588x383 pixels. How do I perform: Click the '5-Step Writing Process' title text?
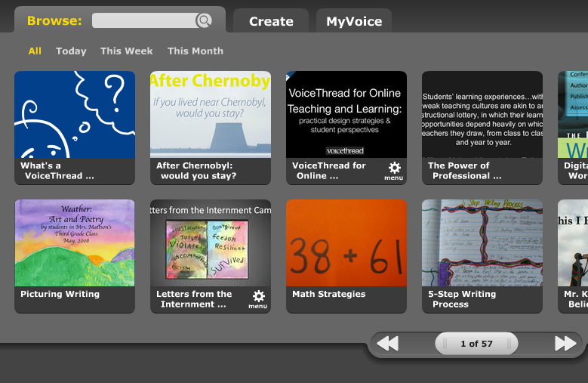[462, 299]
